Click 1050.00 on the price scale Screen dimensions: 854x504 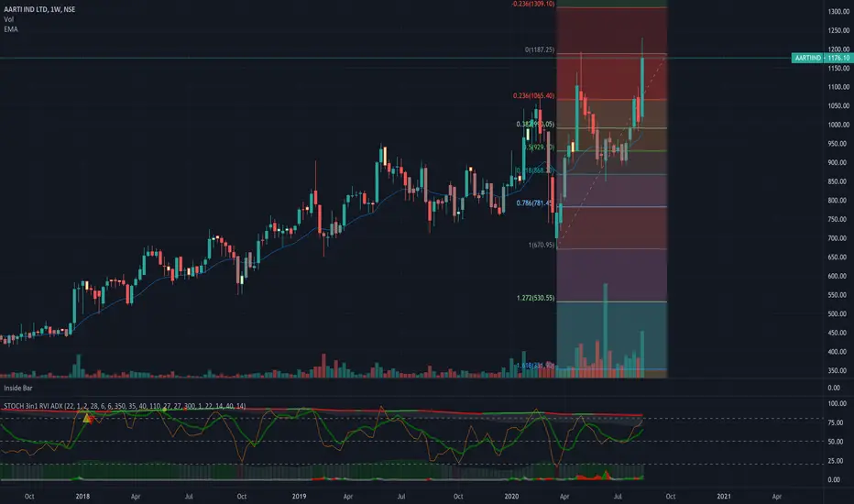838,106
